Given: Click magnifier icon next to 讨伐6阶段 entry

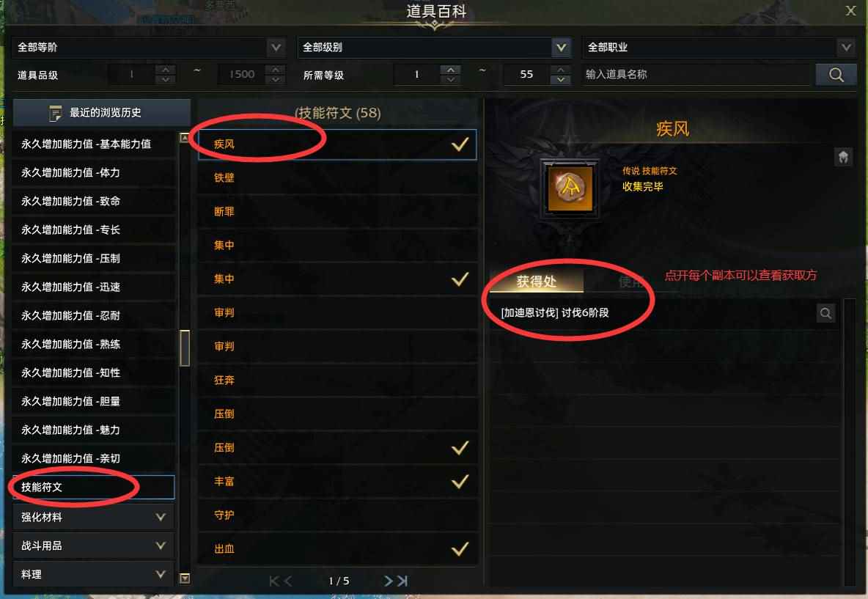Looking at the screenshot, I should coord(825,313).
